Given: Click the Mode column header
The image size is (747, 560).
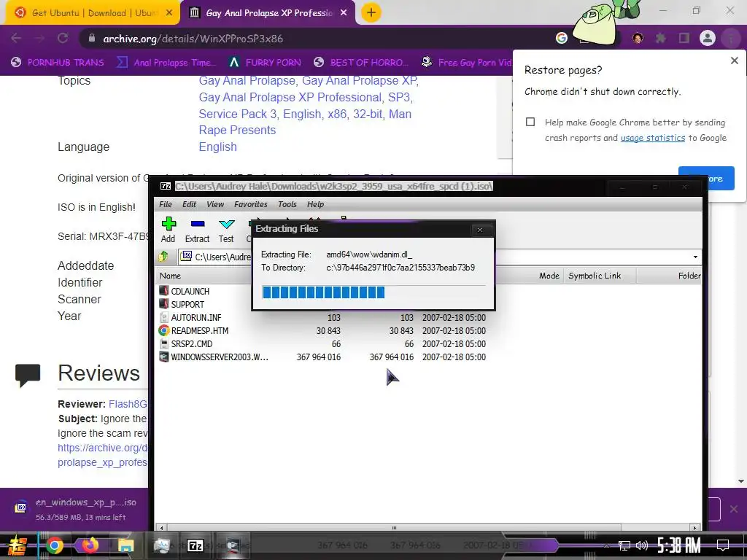Looking at the screenshot, I should point(549,276).
